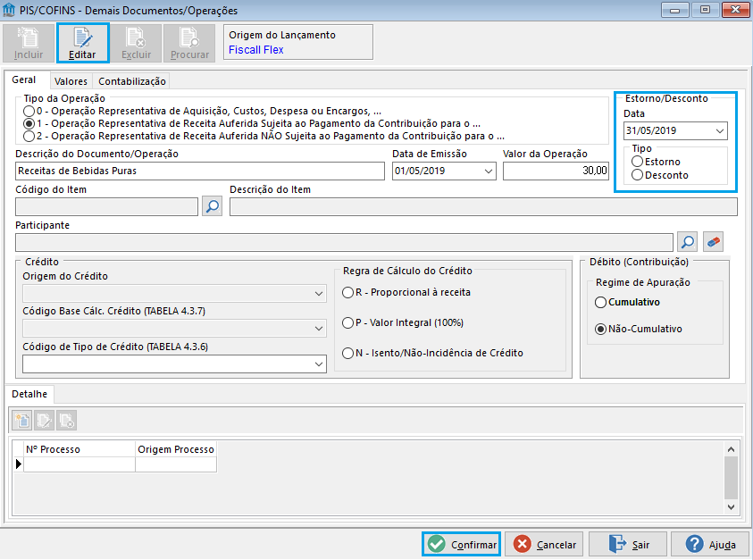Click the Participante field
Viewport: 753px width, 560px height.
(x=344, y=243)
